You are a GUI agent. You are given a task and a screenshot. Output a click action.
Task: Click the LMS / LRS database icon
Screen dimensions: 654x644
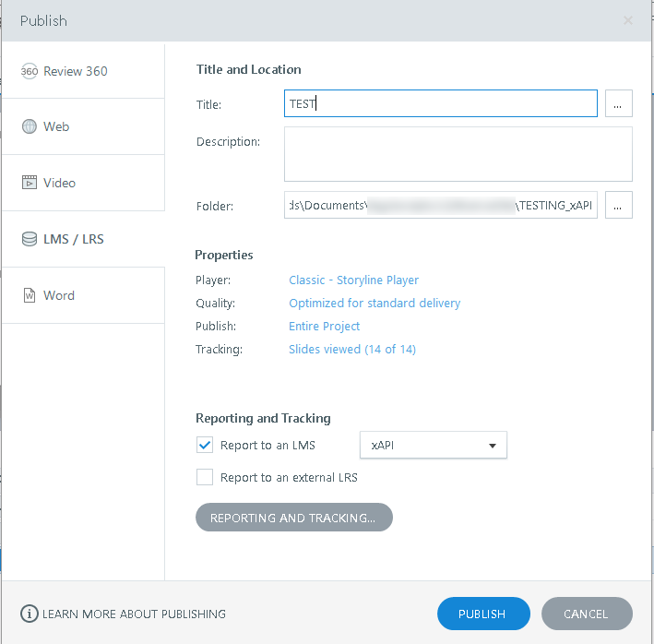[30, 239]
